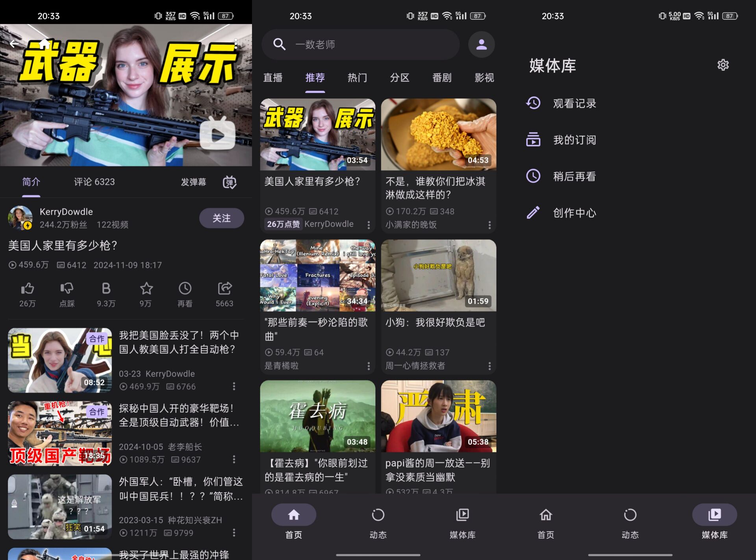Toggle the danmaku (弹) switch icon

230,182
